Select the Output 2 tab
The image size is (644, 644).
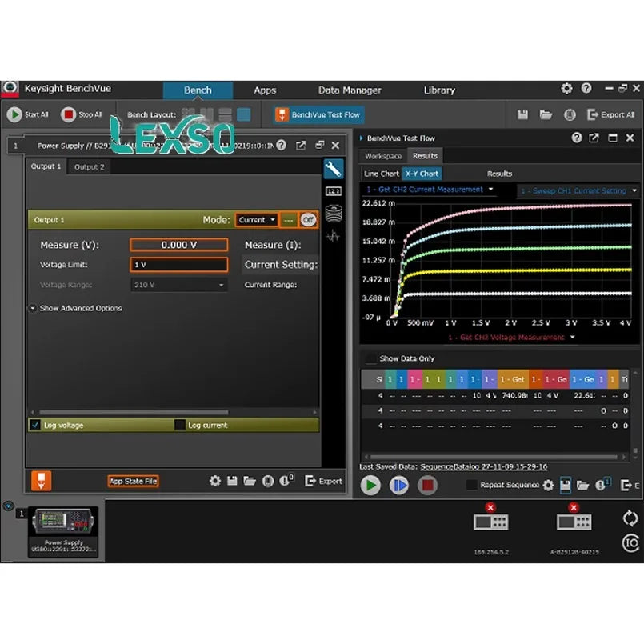89,166
